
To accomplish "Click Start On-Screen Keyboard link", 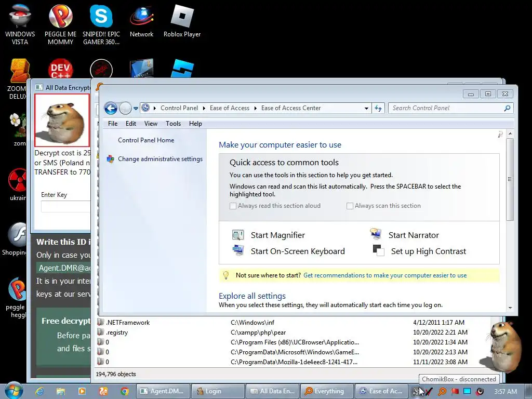I will [298, 251].
